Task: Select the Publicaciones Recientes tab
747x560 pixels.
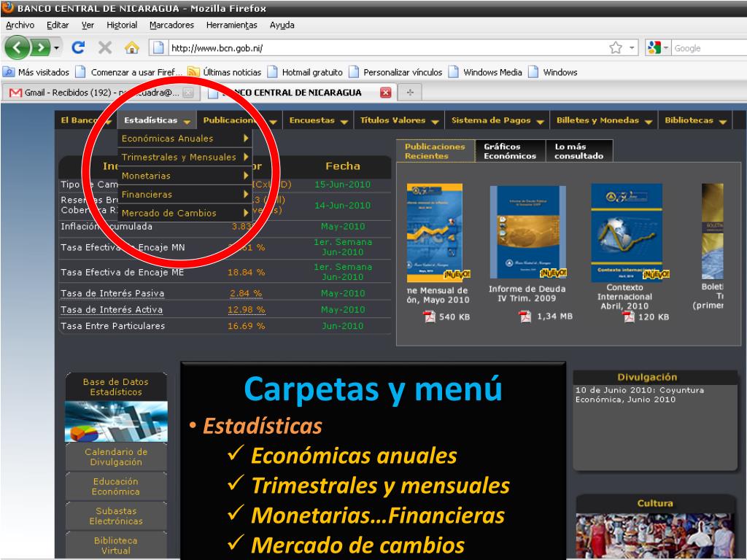Action: tap(435, 151)
